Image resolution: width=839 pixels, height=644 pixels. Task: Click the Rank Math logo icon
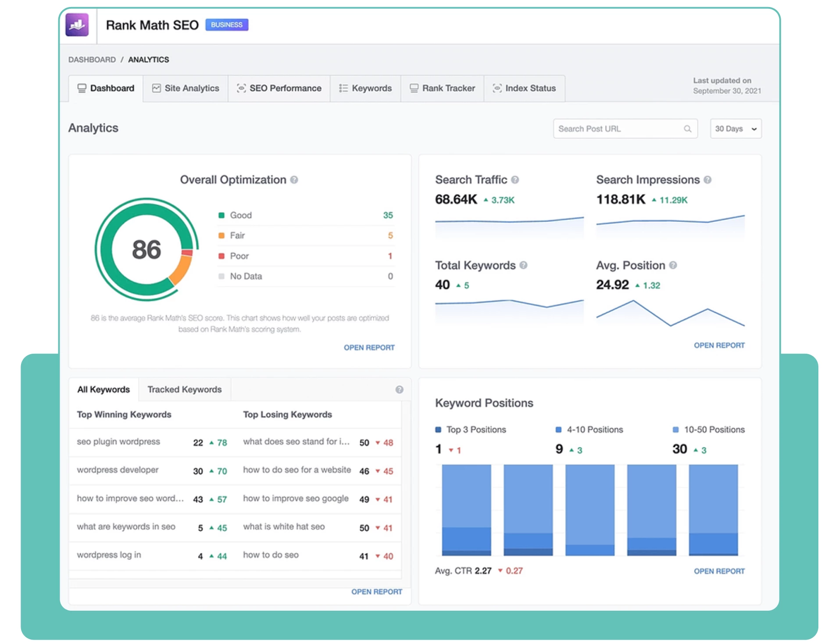[x=77, y=25]
